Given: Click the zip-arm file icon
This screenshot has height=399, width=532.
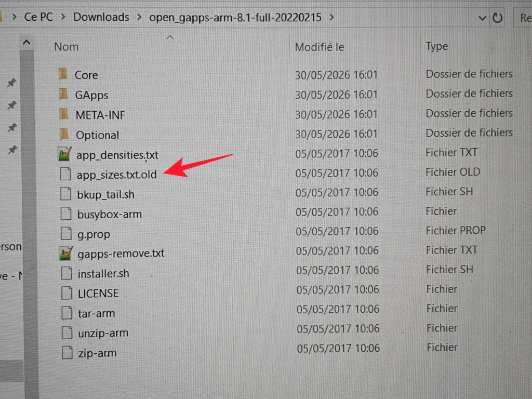Looking at the screenshot, I should (67, 353).
